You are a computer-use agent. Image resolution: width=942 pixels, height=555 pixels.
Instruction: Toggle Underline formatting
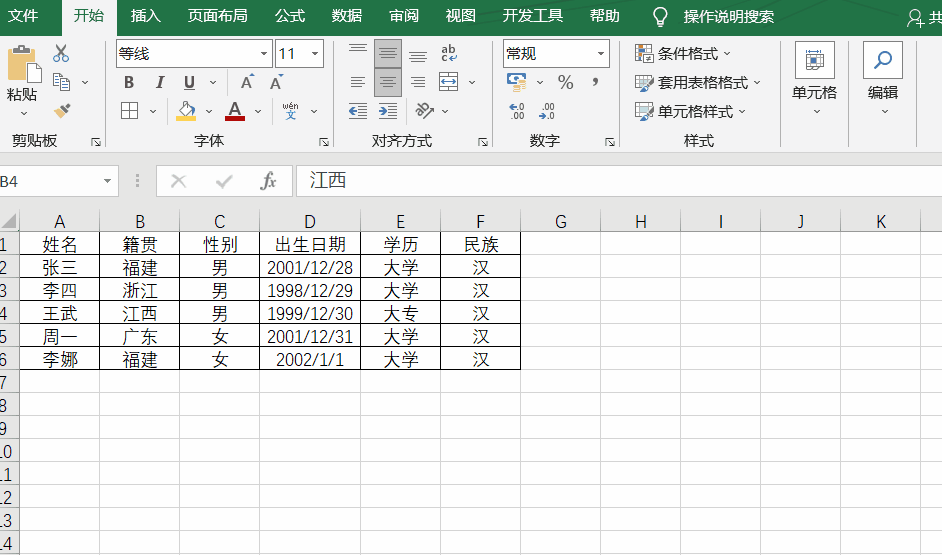point(189,82)
